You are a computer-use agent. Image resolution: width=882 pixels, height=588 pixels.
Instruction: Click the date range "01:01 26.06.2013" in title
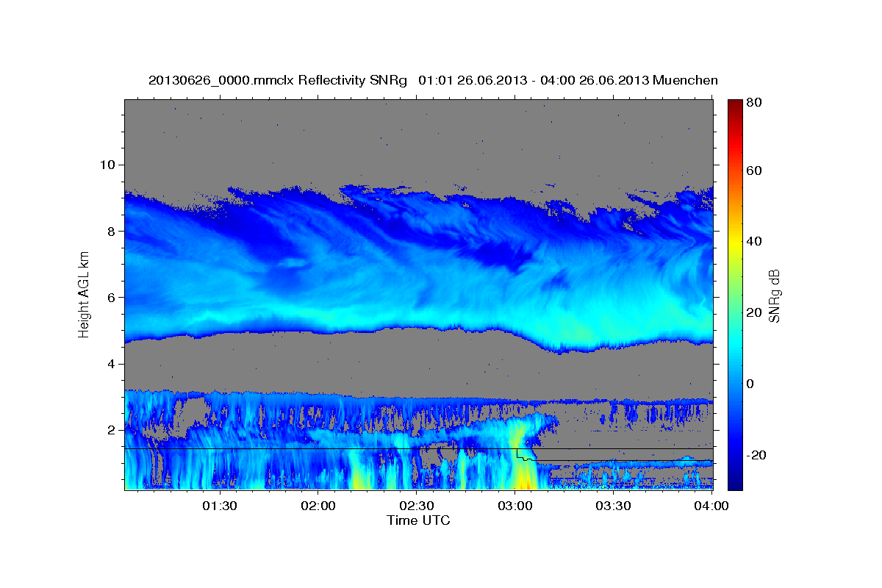[x=471, y=80]
